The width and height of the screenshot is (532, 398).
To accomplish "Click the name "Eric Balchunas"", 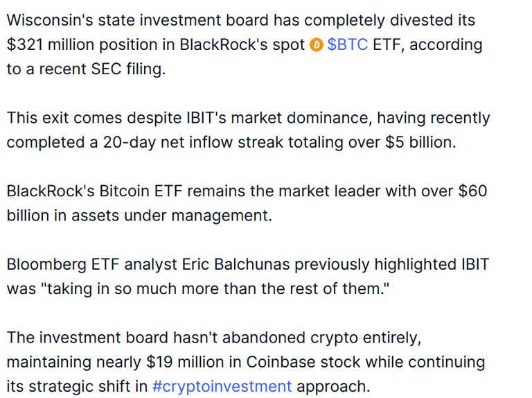I will point(236,264).
